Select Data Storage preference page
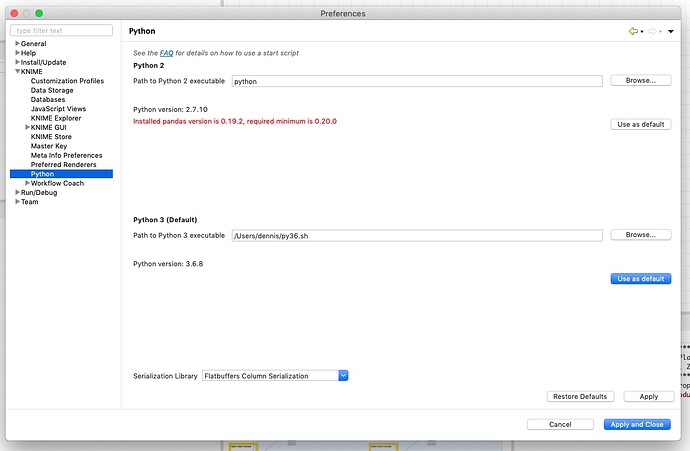 point(52,90)
